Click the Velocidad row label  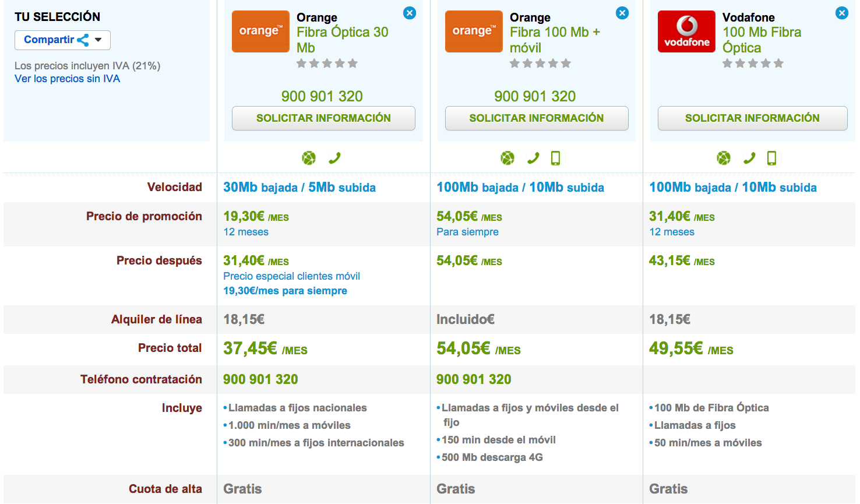(x=175, y=187)
